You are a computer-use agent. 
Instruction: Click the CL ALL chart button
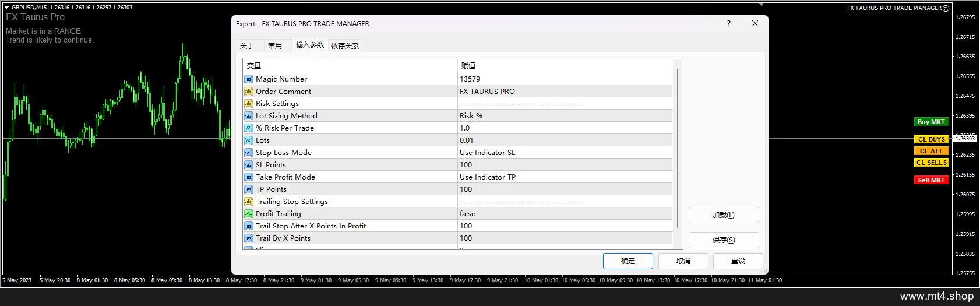[931, 151]
